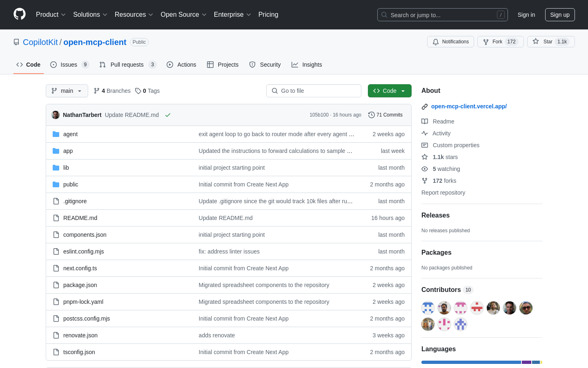Switch to the Security tab
This screenshot has width=588, height=368.
(265, 65)
